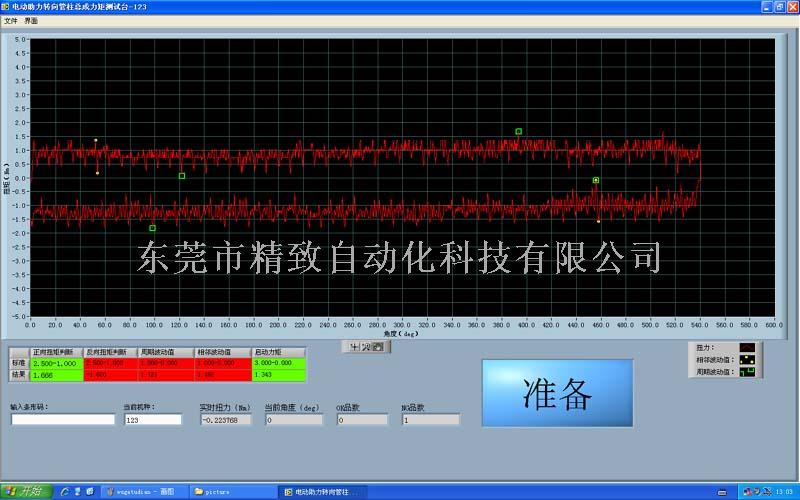Click the NG品数 counter field showing 1
This screenshot has height=500, width=800.
pos(431,420)
